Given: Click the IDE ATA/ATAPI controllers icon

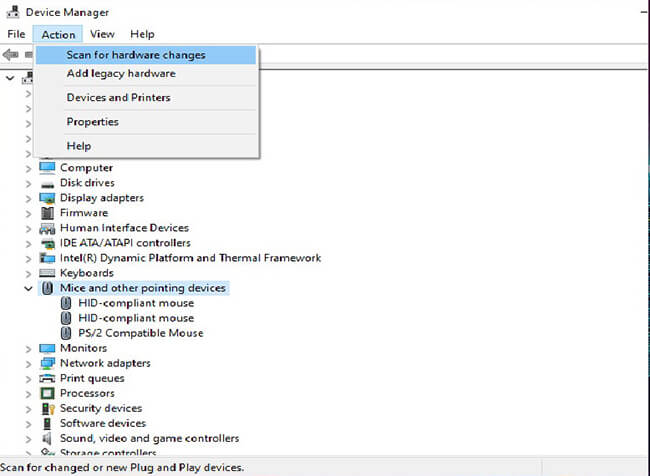Looking at the screenshot, I should pyautogui.click(x=47, y=243).
